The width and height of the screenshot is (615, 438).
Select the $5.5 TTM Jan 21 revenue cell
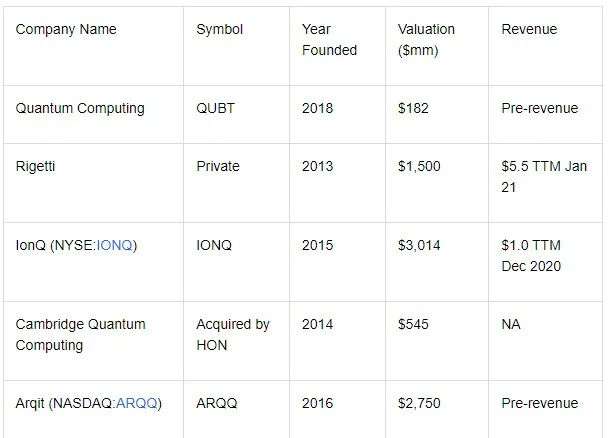pyautogui.click(x=544, y=176)
